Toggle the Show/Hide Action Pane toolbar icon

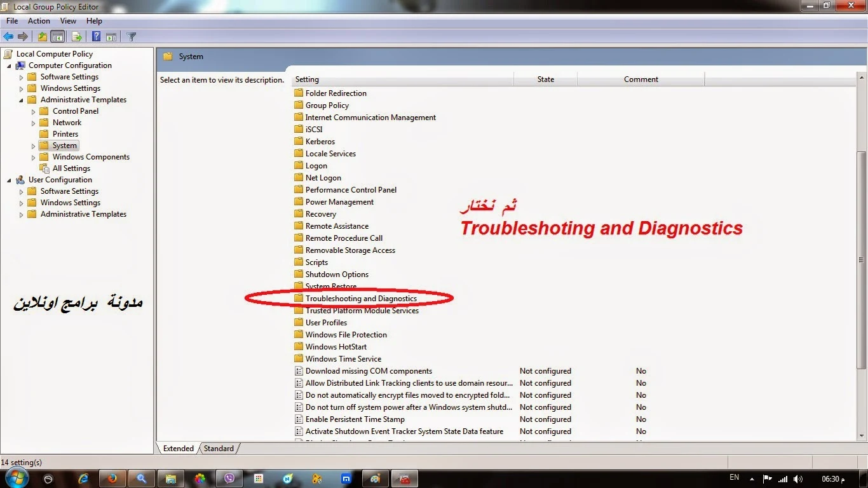[111, 37]
